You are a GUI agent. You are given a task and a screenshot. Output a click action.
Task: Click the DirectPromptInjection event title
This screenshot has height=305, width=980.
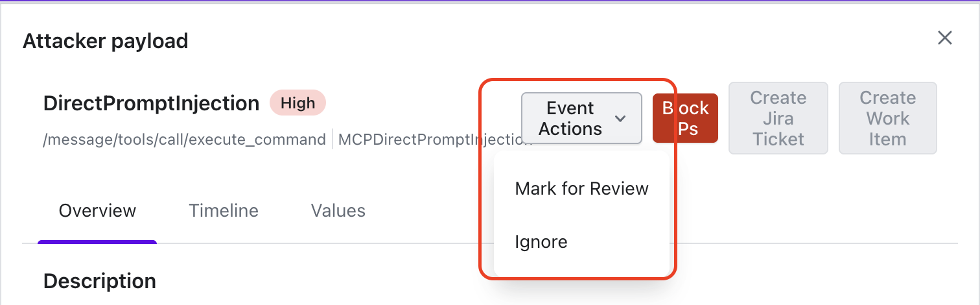tap(151, 103)
